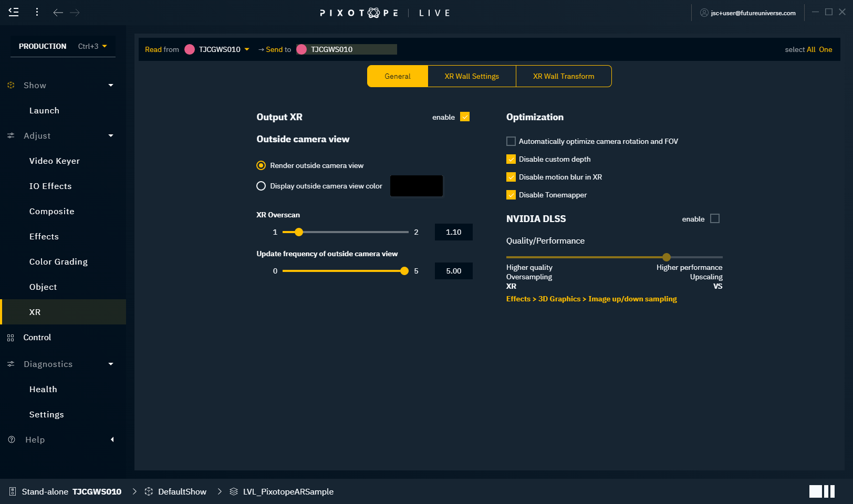Click the pink Send to machine dot

301,49
